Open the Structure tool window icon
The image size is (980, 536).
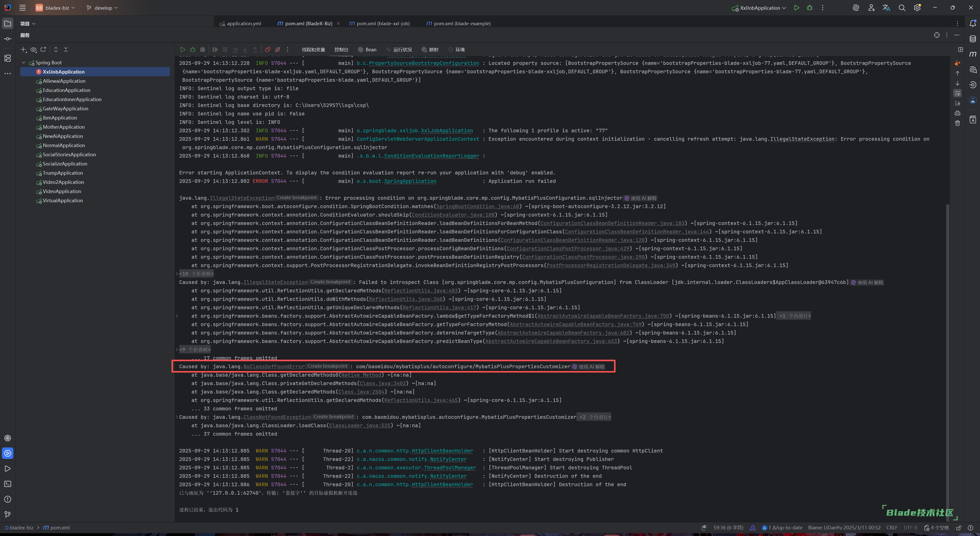[8, 58]
